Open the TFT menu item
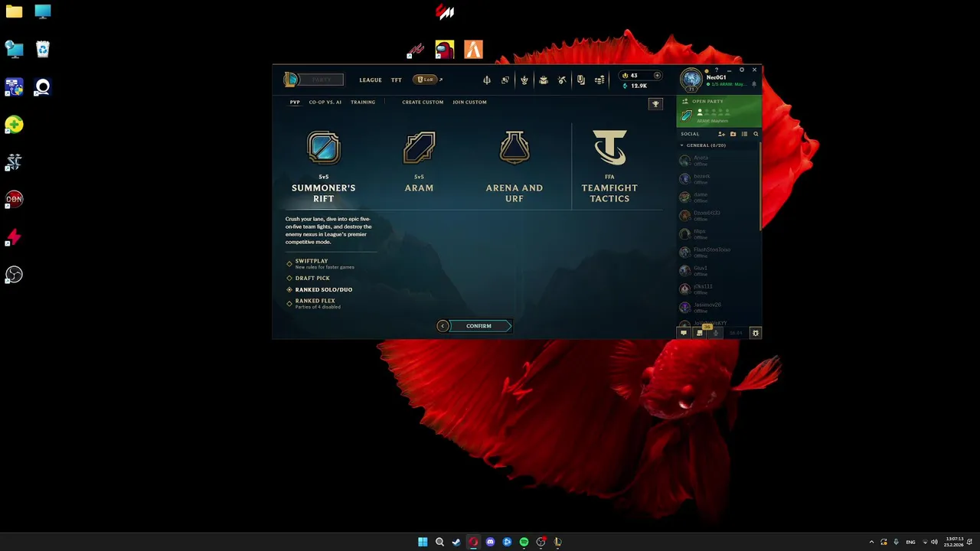 [397, 80]
